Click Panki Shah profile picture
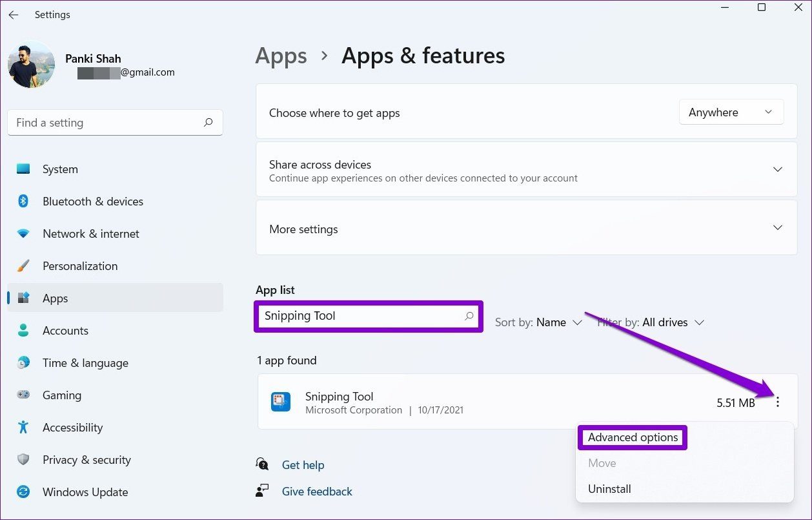The image size is (812, 520). [31, 64]
